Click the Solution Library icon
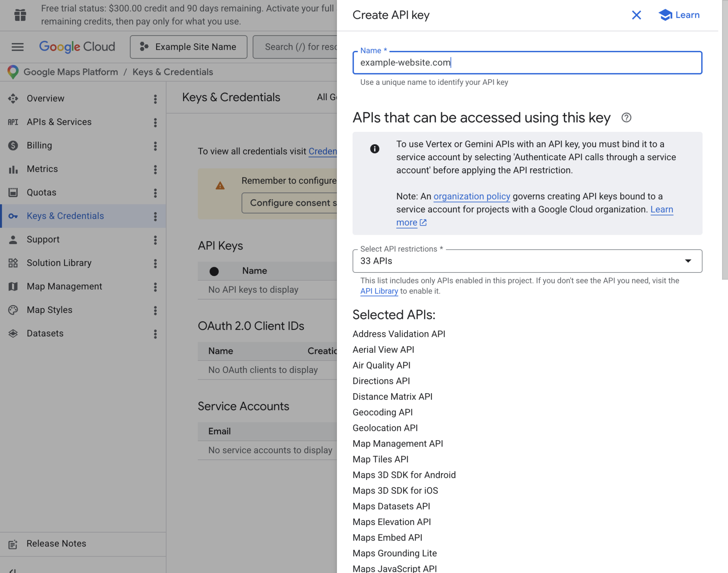 coord(13,263)
